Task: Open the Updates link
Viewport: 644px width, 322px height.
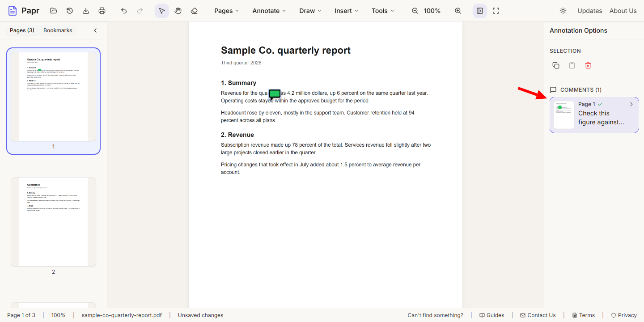Action: pyautogui.click(x=590, y=11)
